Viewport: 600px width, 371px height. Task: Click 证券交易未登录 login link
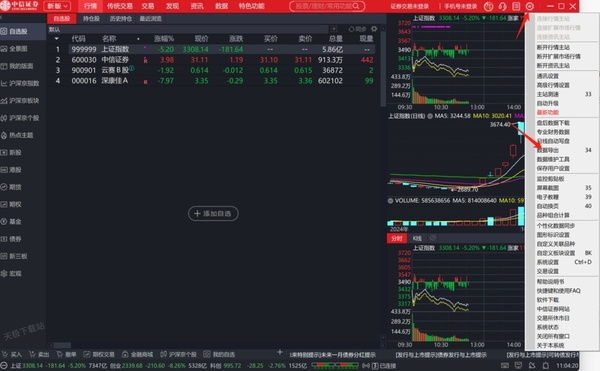tap(409, 6)
